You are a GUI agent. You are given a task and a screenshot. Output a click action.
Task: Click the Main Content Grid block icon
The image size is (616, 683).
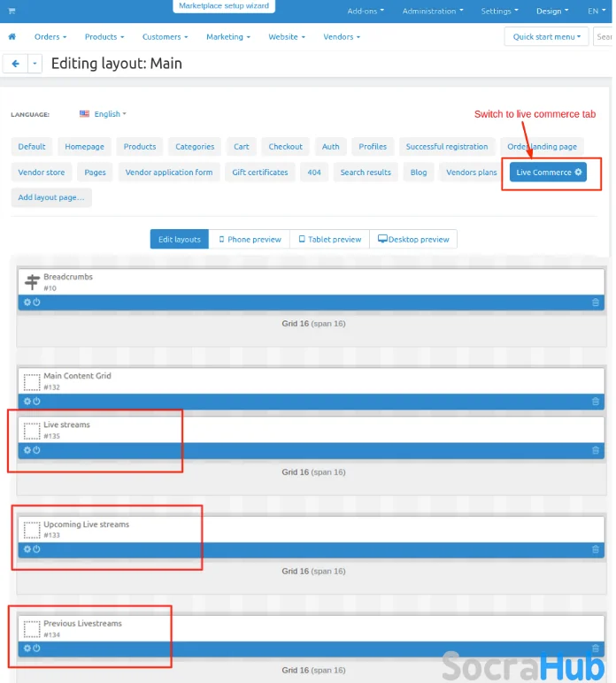click(32, 381)
